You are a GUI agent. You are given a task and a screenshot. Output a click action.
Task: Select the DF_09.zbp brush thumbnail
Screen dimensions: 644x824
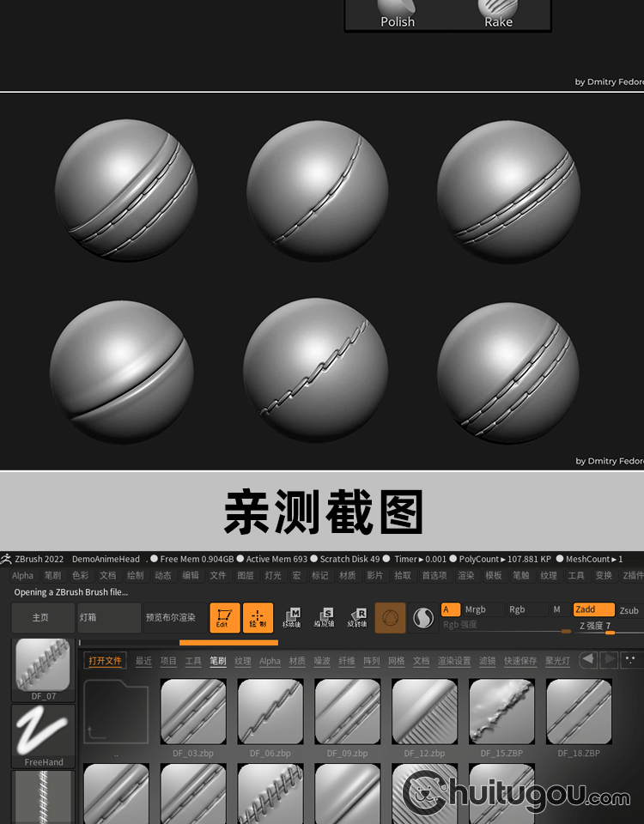[347, 712]
